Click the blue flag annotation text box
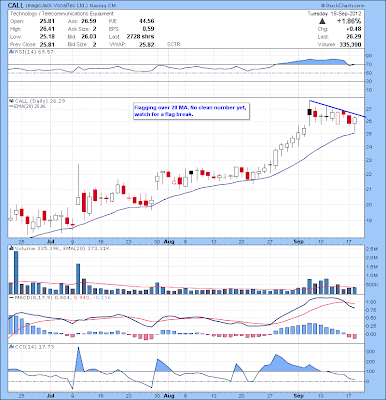 (191, 111)
